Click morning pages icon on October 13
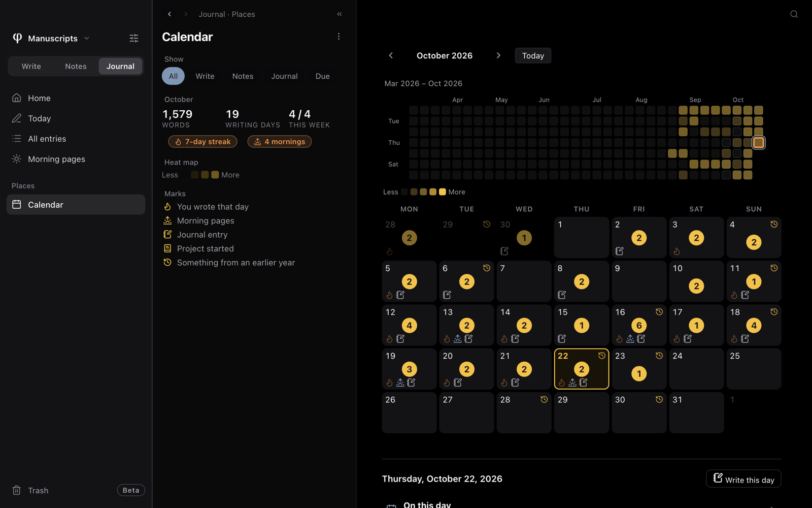The height and width of the screenshot is (508, 812). pos(458,339)
